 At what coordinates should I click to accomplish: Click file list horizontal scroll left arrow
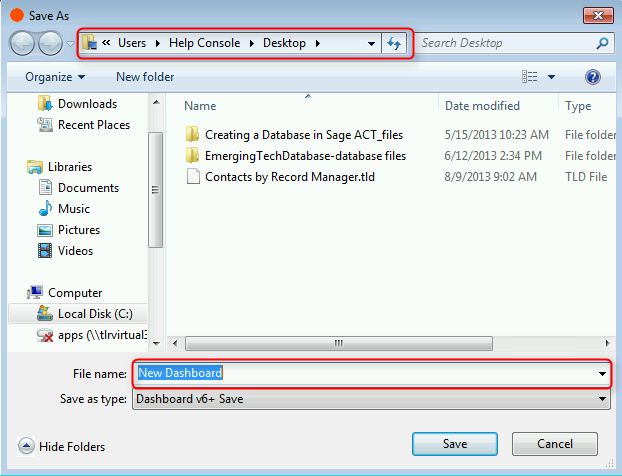175,344
